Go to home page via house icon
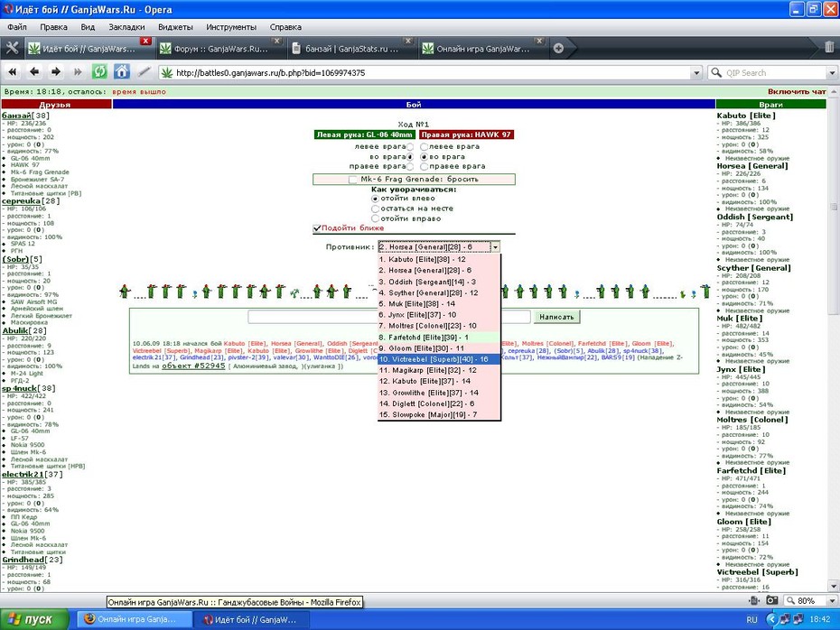The image size is (840, 630). click(x=122, y=71)
